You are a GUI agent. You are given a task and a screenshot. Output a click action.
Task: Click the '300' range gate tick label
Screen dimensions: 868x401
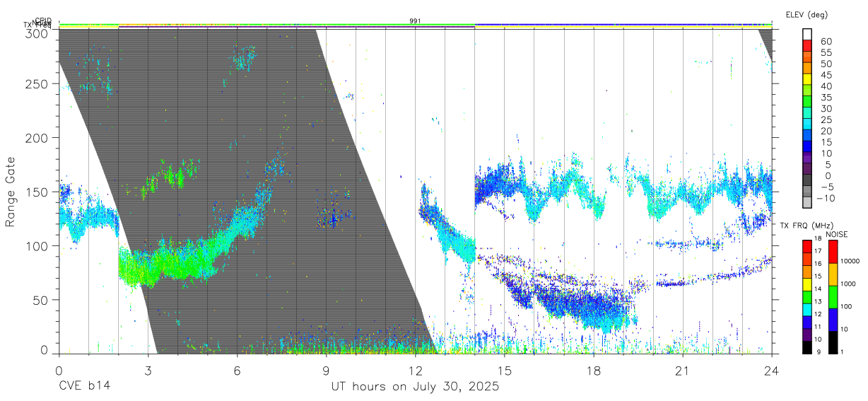pos(37,33)
